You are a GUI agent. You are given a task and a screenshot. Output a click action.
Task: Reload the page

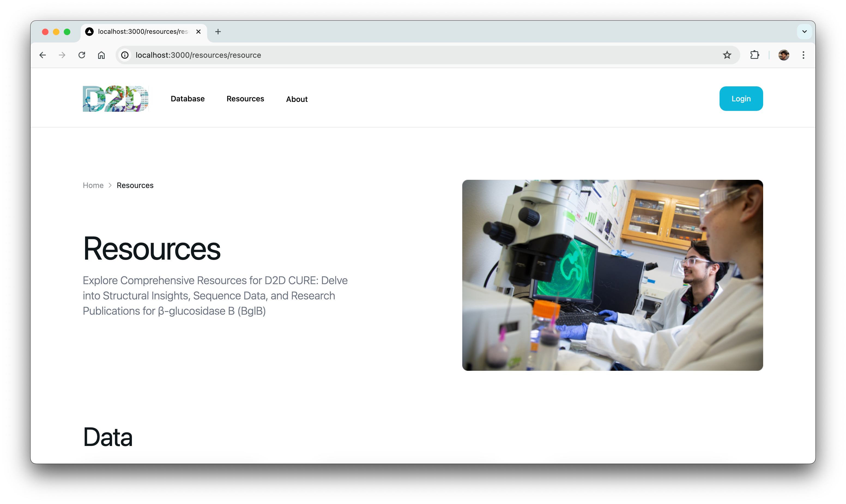click(x=81, y=55)
